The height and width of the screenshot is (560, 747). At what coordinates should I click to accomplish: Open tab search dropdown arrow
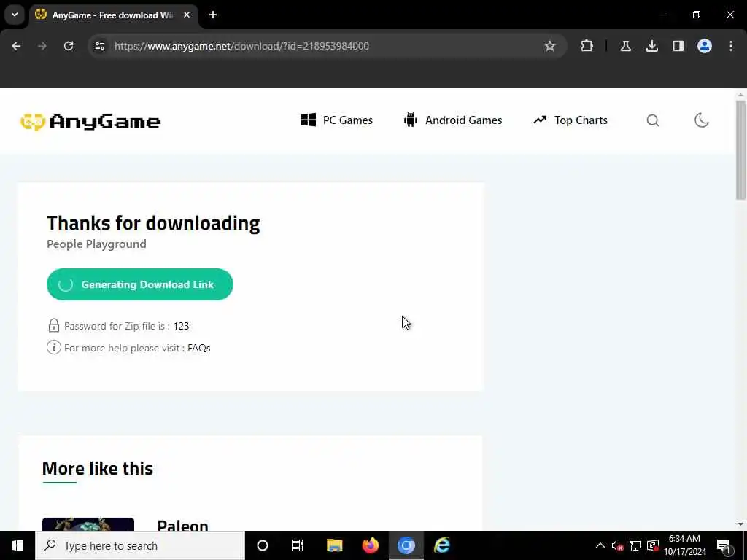click(x=15, y=15)
